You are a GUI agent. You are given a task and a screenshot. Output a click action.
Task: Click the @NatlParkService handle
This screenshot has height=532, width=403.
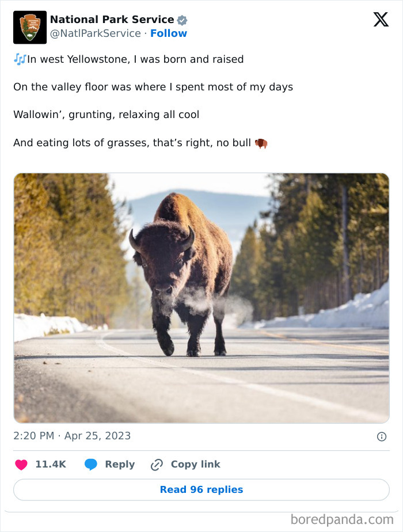[93, 33]
